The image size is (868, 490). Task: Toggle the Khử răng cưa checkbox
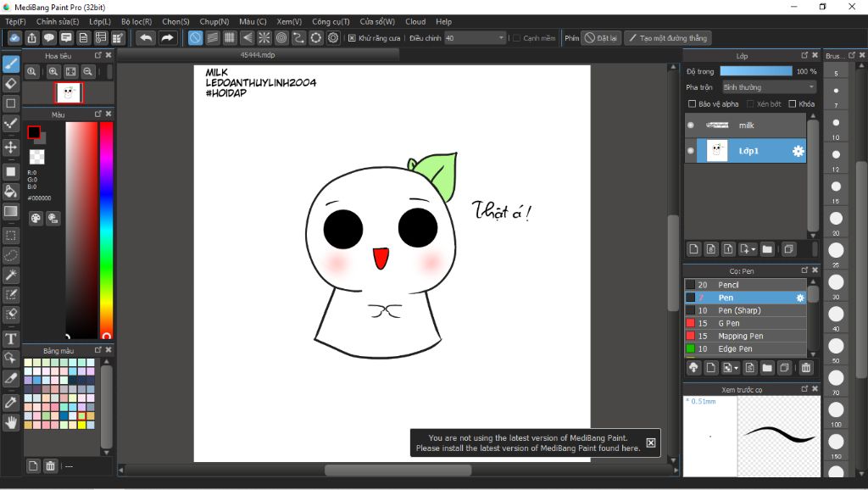pyautogui.click(x=353, y=38)
